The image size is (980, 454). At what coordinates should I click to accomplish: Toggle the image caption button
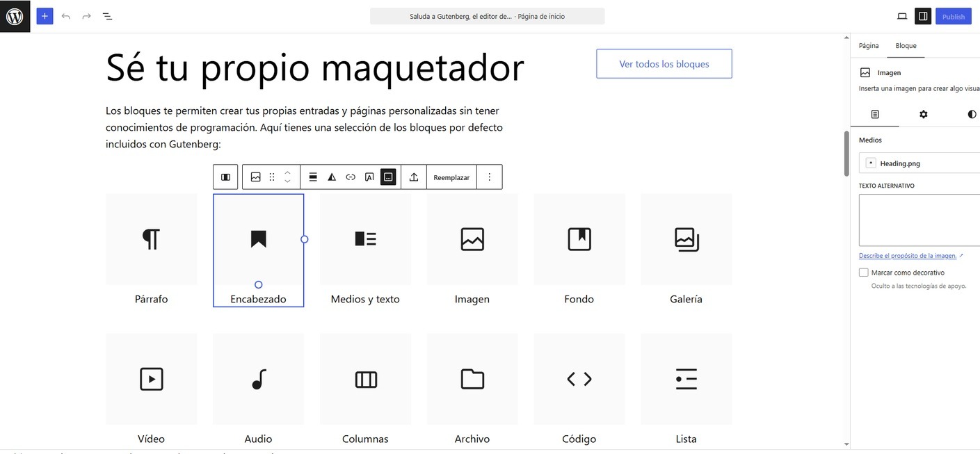tap(389, 177)
